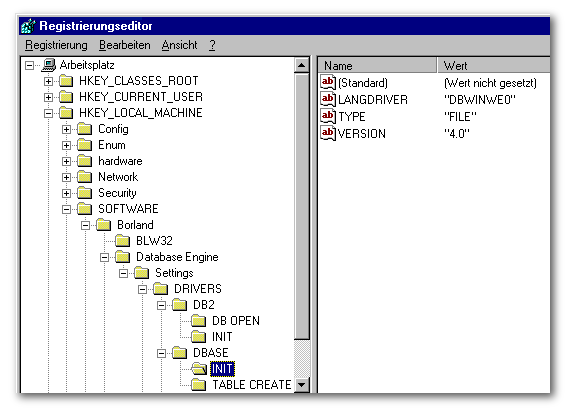The width and height of the screenshot is (570, 410).
Task: Click the Name column header
Action: pyautogui.click(x=377, y=65)
